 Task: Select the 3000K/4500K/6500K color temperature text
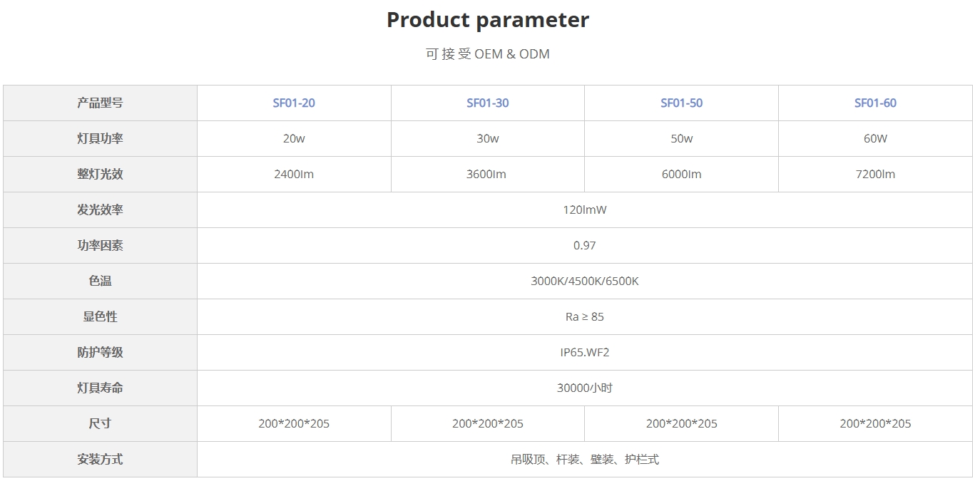coord(584,281)
